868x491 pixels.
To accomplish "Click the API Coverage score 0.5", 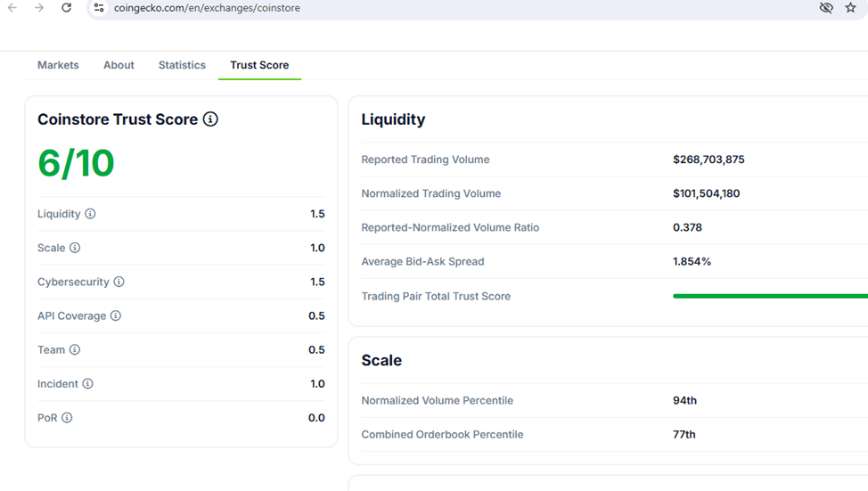I will 316,316.
